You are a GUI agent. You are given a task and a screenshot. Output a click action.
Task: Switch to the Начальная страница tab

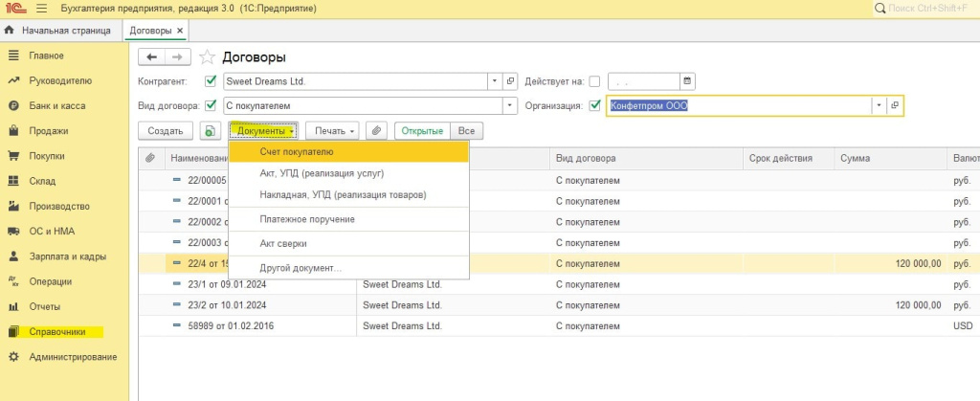pos(58,30)
